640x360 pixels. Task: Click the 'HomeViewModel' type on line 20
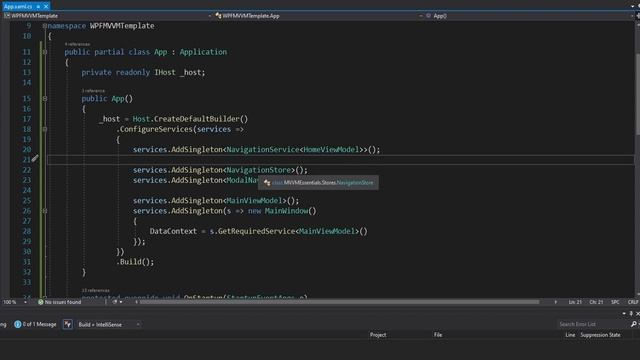coord(331,149)
